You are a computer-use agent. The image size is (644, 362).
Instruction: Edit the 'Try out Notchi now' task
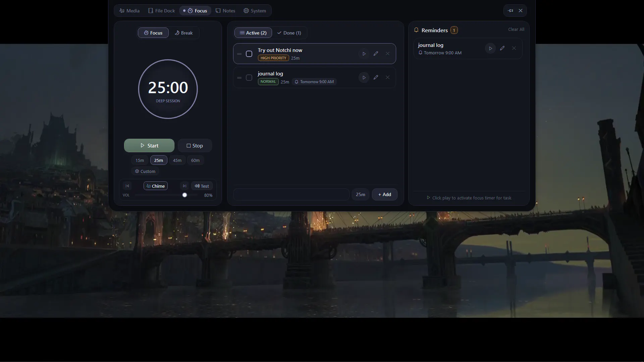tap(376, 54)
